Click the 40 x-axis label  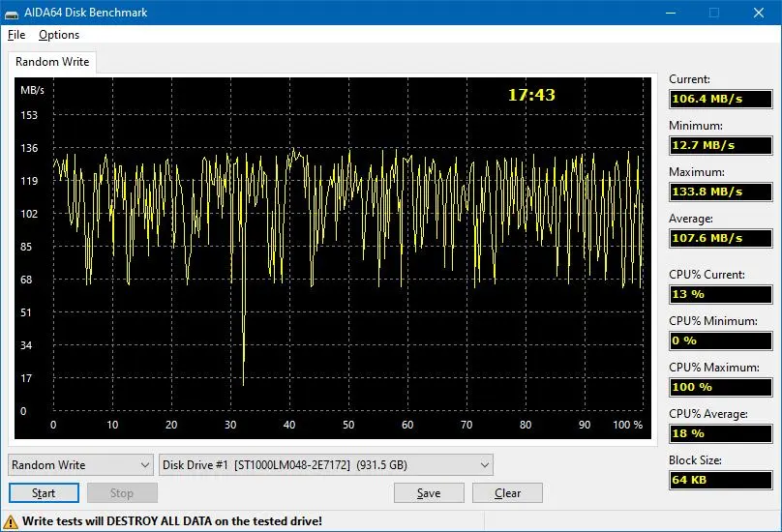tap(289, 425)
